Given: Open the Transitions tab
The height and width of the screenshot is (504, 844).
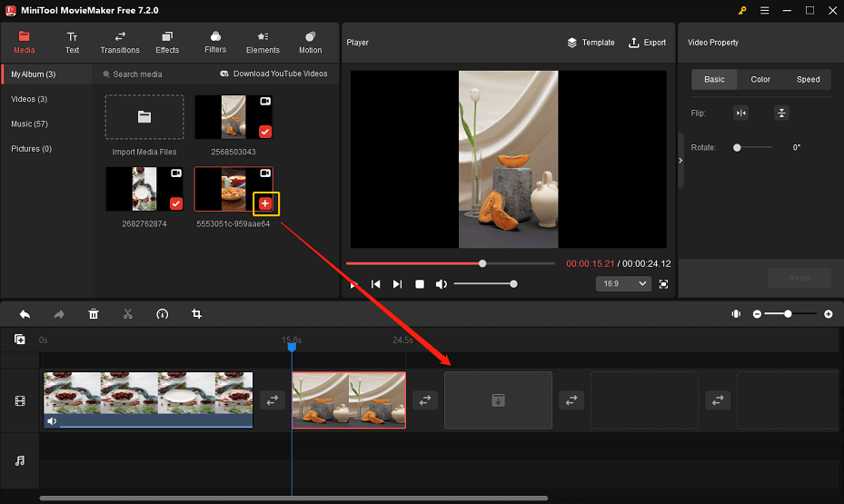Looking at the screenshot, I should tap(120, 43).
